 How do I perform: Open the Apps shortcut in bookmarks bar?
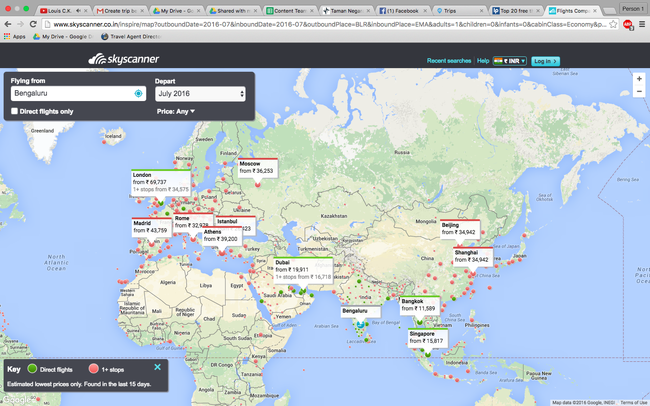pyautogui.click(x=15, y=36)
